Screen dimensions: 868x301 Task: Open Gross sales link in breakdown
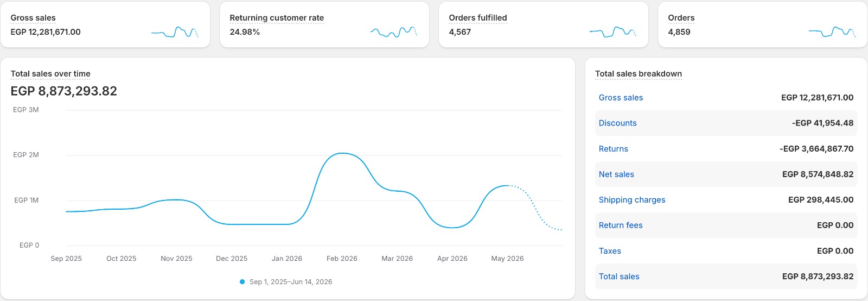click(621, 98)
